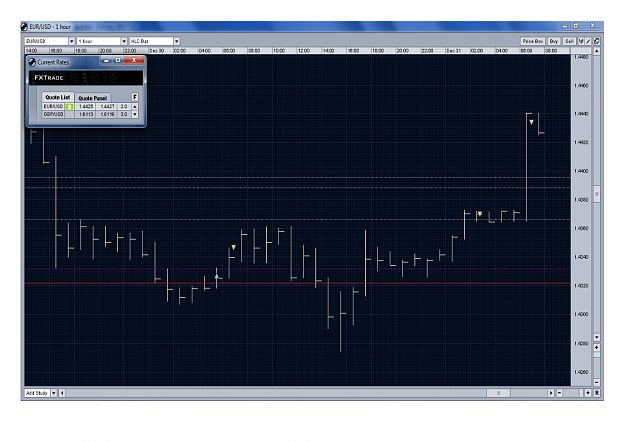Click the R reset zoom button
This screenshot has width=625, height=442.
click(597, 393)
